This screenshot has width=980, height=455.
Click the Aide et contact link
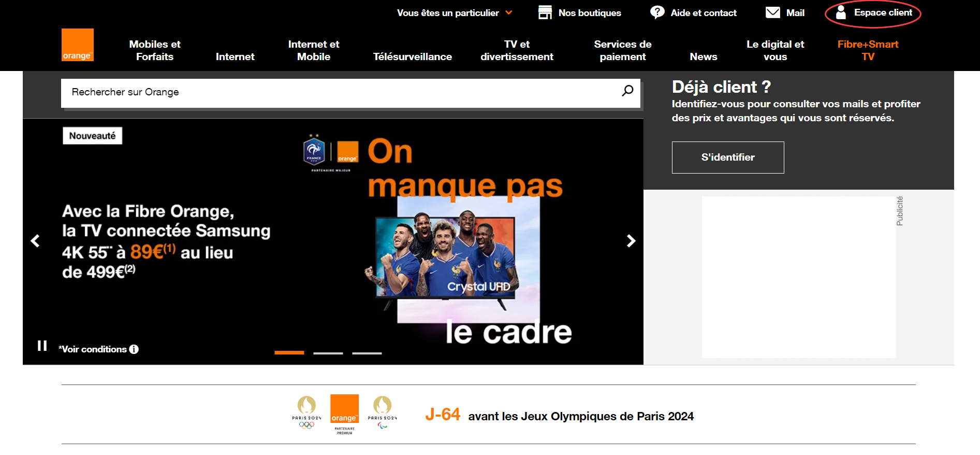click(x=704, y=13)
